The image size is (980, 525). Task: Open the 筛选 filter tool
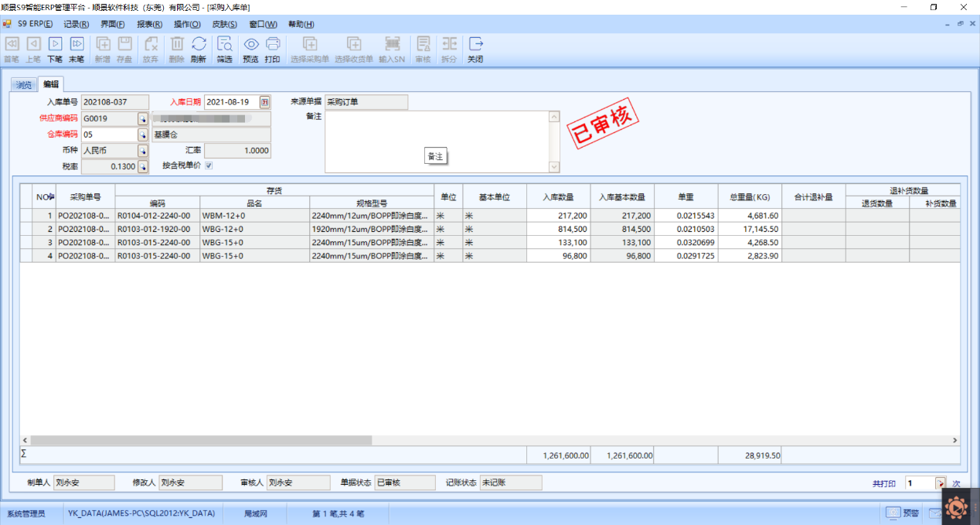tap(224, 49)
